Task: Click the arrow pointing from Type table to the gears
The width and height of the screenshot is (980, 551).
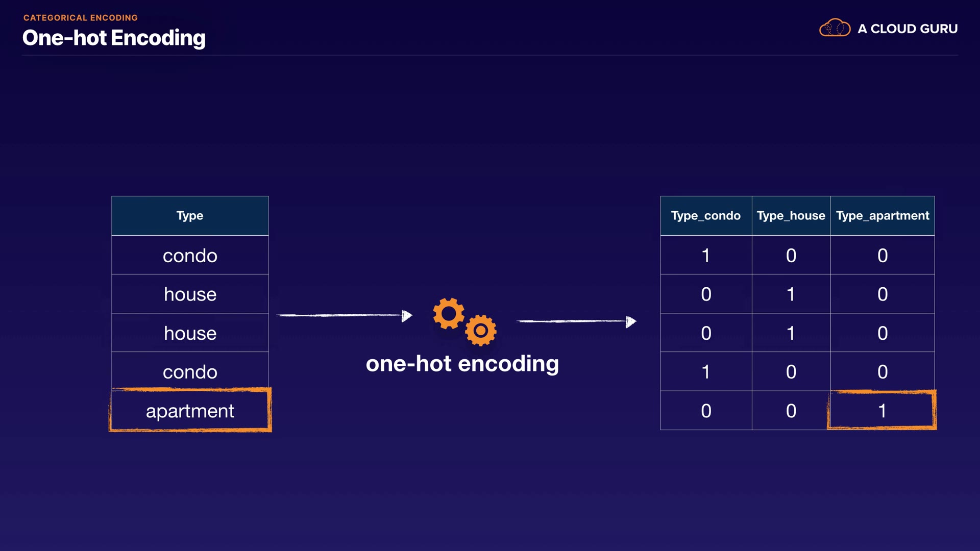Action: 345,316
